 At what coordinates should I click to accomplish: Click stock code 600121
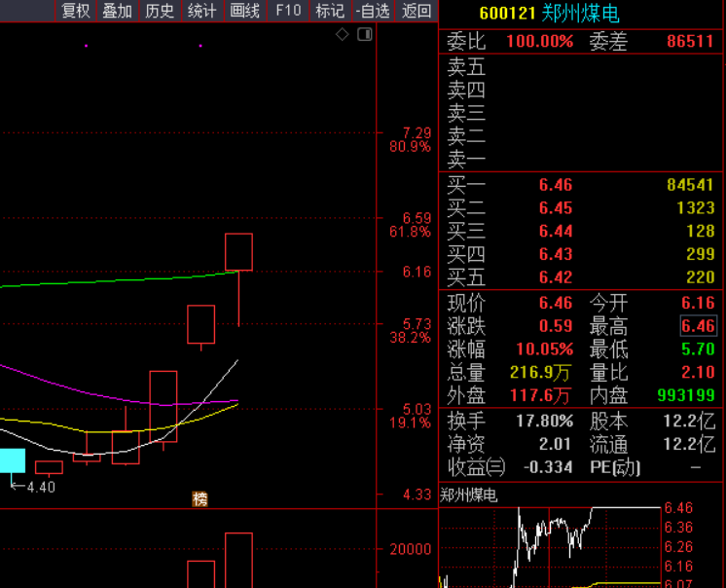tap(507, 13)
